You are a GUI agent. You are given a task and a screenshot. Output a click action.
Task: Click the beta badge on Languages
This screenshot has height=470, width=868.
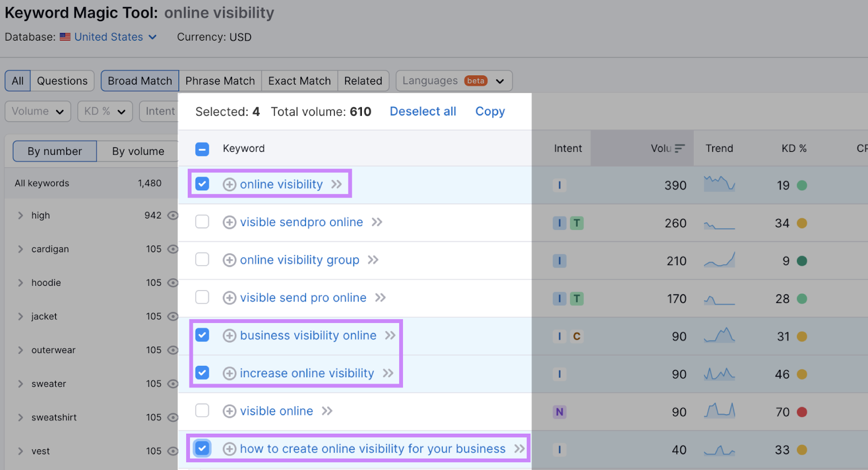pos(476,81)
